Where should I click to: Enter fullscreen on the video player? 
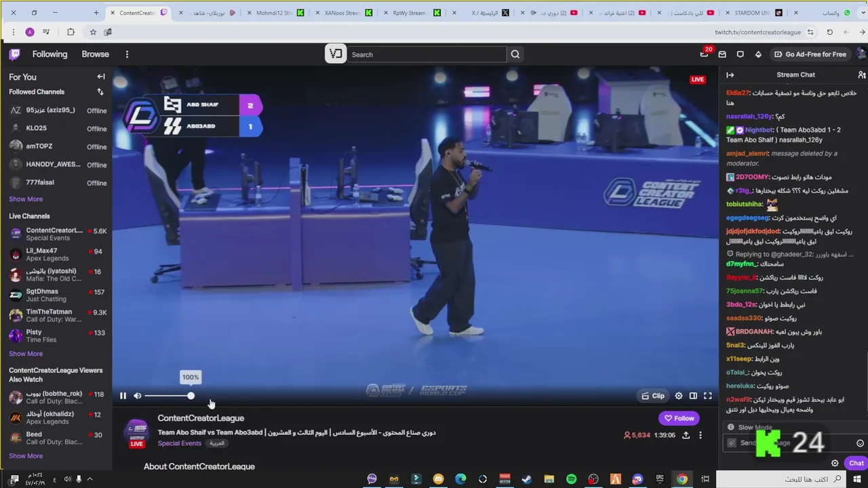point(707,396)
